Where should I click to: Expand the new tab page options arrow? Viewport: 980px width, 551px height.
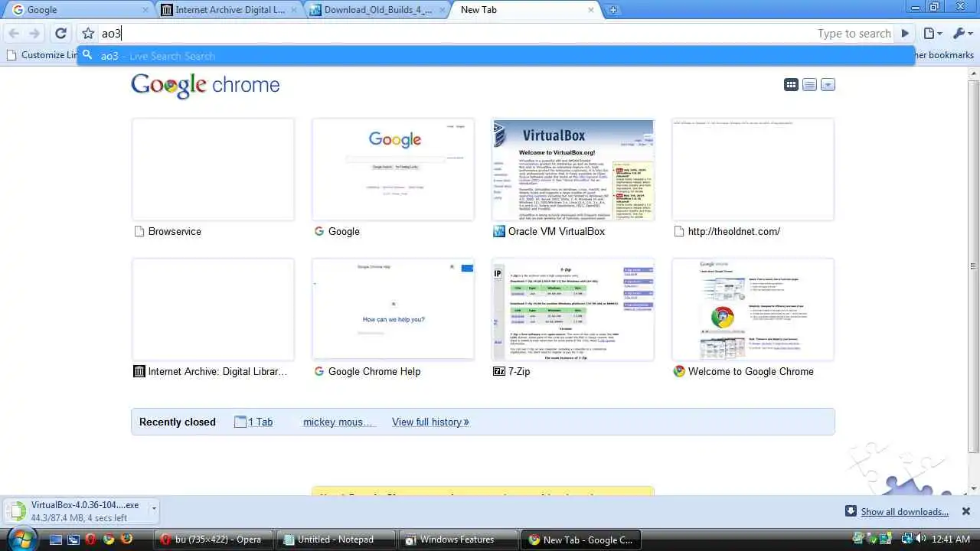tap(828, 85)
